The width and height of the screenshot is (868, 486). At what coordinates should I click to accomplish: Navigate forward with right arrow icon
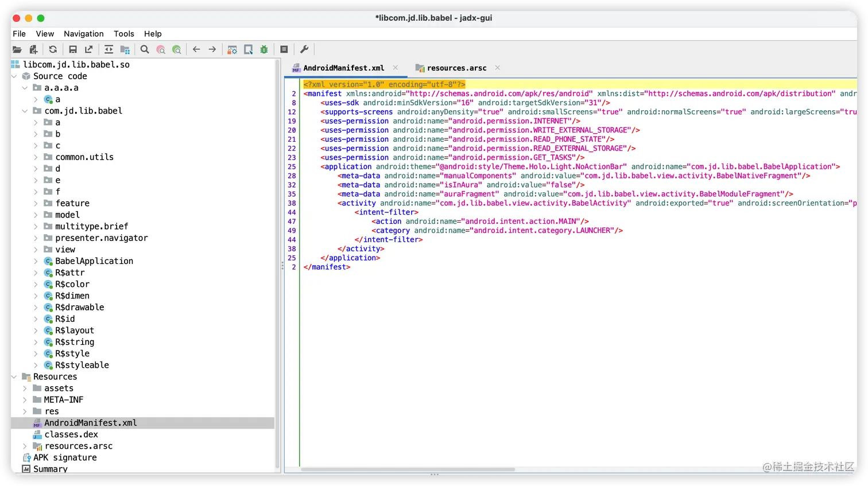[x=212, y=50]
